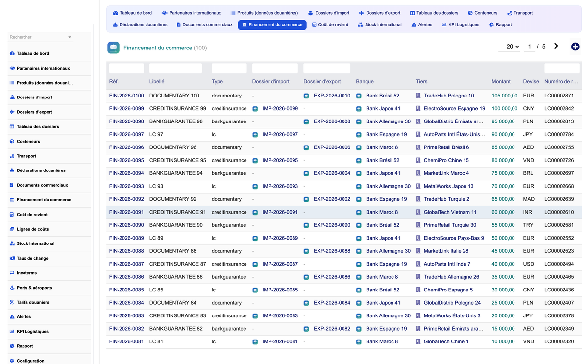Screen dimensions: 588x364
Task: Open import dossier IMP-2026-0097
Action: pyautogui.click(x=280, y=135)
